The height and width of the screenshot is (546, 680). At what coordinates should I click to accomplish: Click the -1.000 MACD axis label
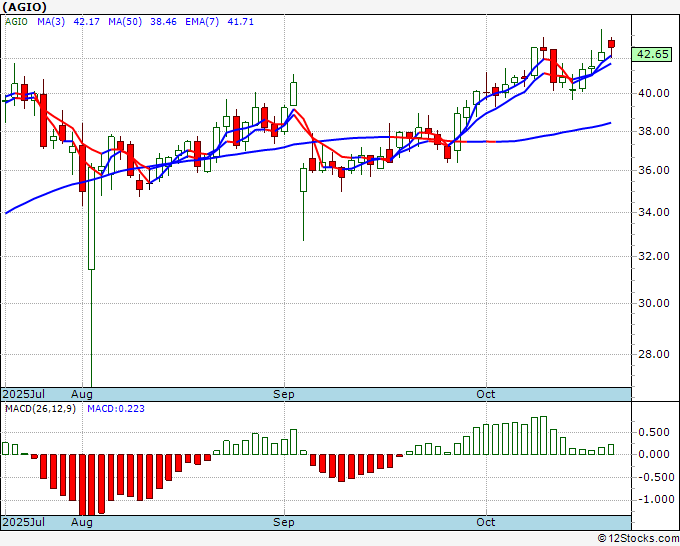click(x=656, y=500)
